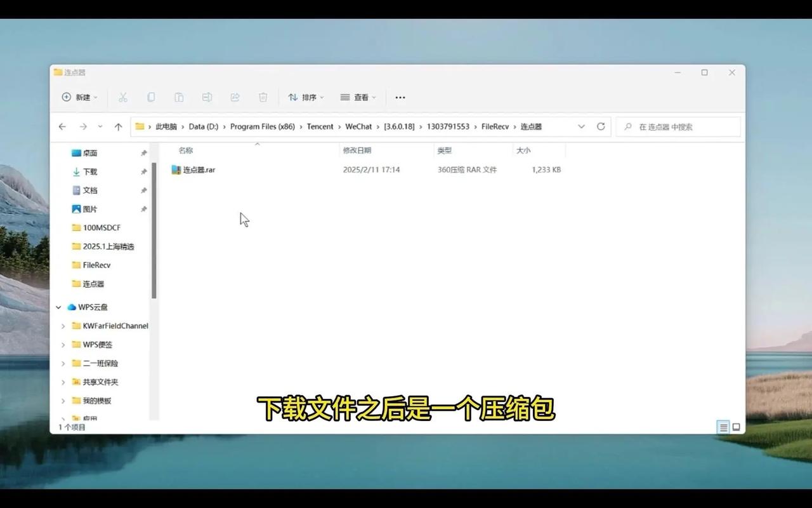Sort by the 大小 column header
Viewport: 812px width, 508px height.
pos(523,150)
